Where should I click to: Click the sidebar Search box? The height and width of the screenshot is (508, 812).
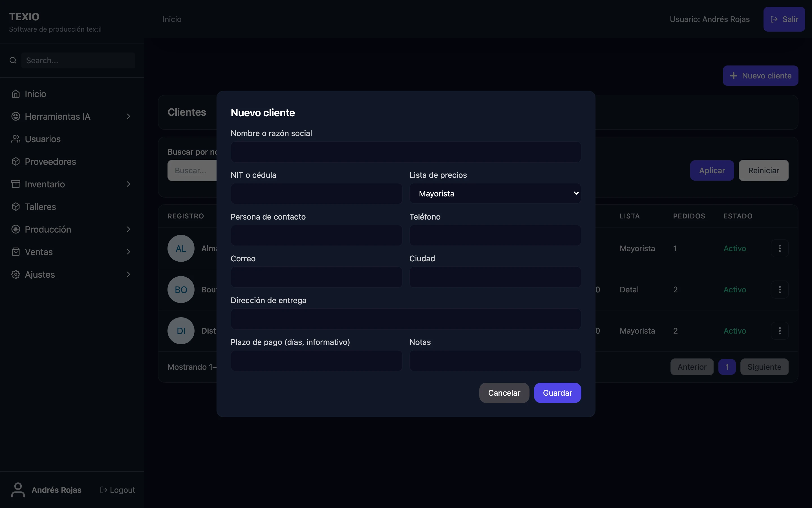[78, 60]
